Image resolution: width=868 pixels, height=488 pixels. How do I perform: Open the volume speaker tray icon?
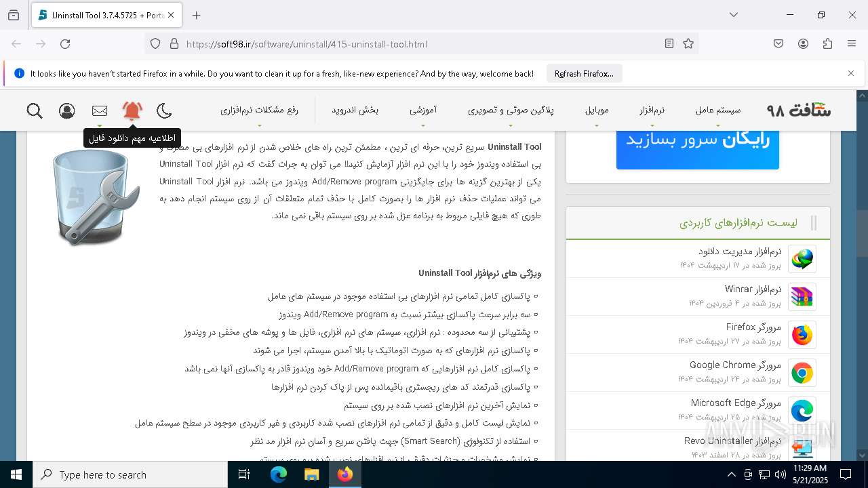point(781,474)
